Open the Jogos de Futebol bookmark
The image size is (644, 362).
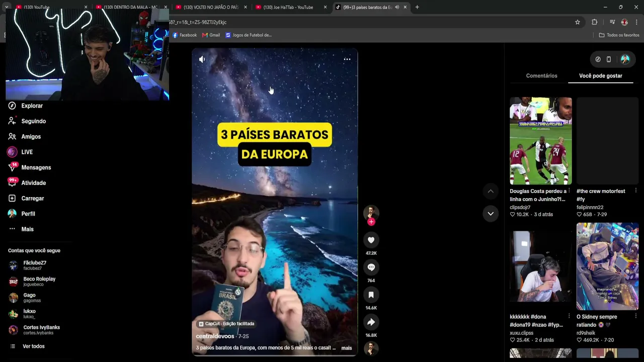point(249,35)
